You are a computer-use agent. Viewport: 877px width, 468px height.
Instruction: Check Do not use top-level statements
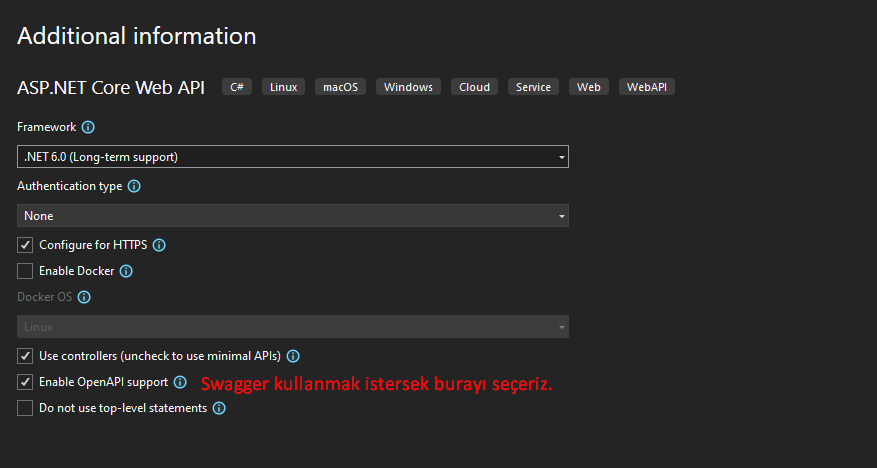tap(25, 408)
